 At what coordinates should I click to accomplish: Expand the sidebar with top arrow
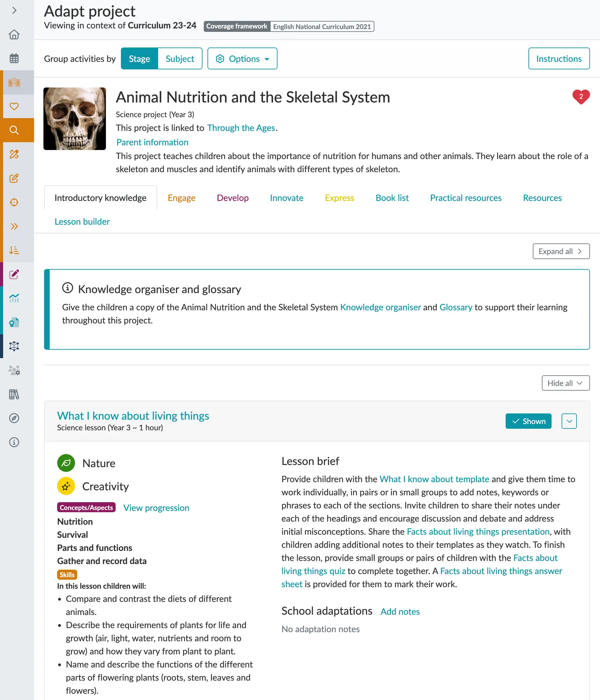tap(14, 11)
